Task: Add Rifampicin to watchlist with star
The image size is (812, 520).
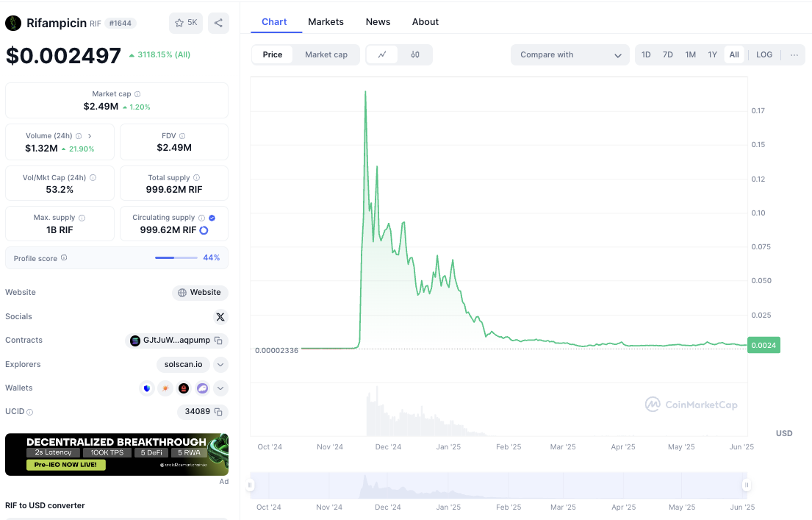Action: [x=185, y=23]
